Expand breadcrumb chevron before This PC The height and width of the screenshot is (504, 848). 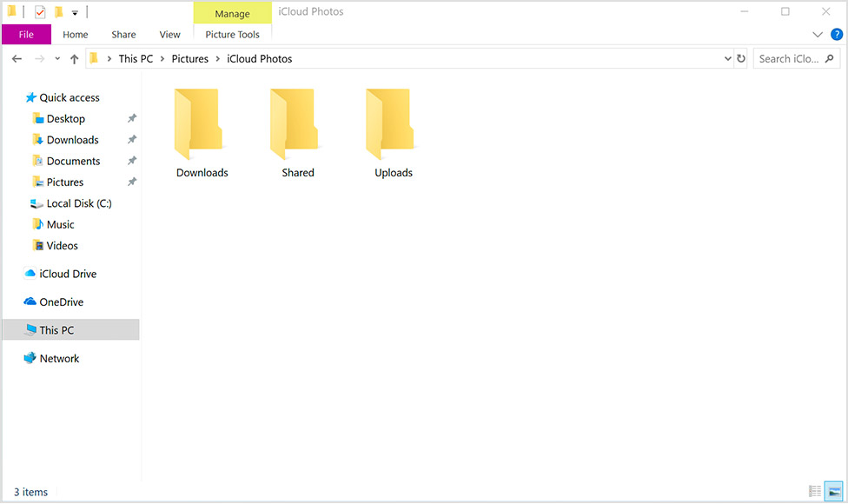pyautogui.click(x=109, y=59)
